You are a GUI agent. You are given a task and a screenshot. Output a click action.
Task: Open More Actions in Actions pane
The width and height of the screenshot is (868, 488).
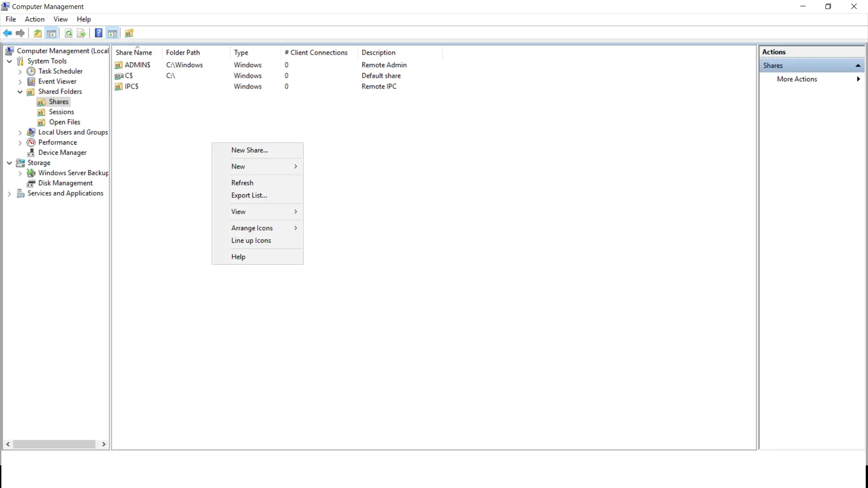812,79
